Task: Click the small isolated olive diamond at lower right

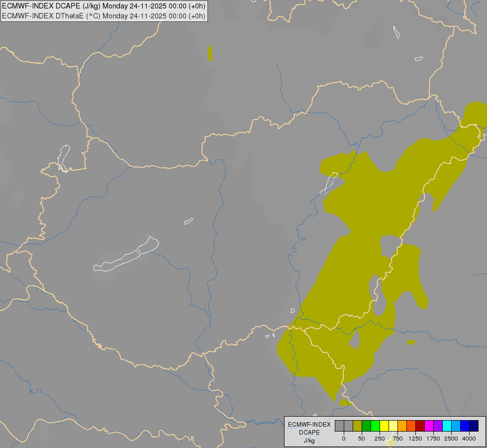Action: (x=410, y=342)
